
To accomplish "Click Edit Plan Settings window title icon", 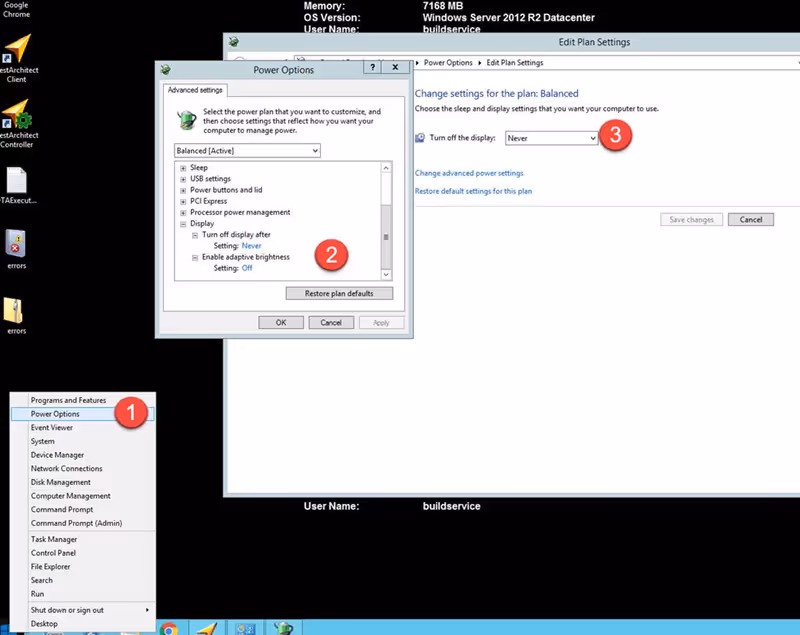I will (234, 42).
